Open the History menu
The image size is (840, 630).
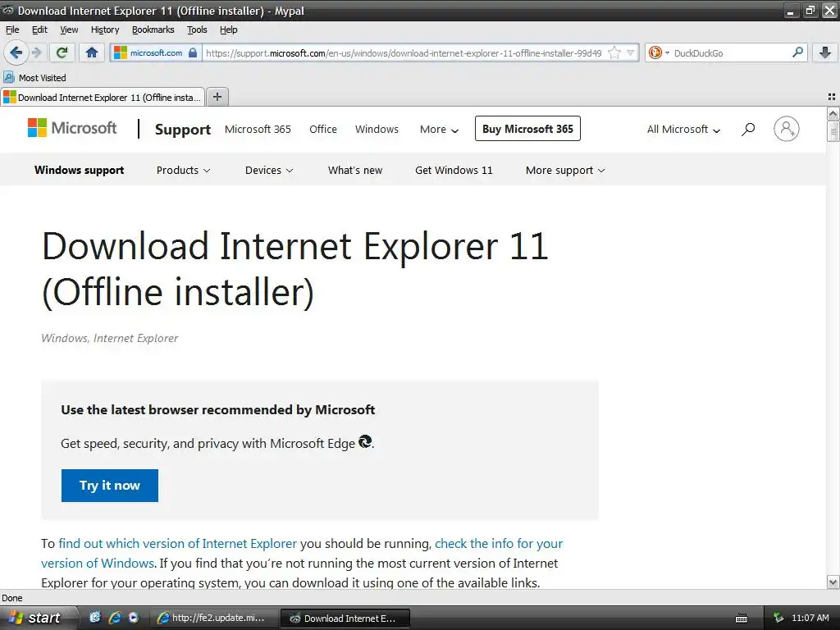point(105,30)
